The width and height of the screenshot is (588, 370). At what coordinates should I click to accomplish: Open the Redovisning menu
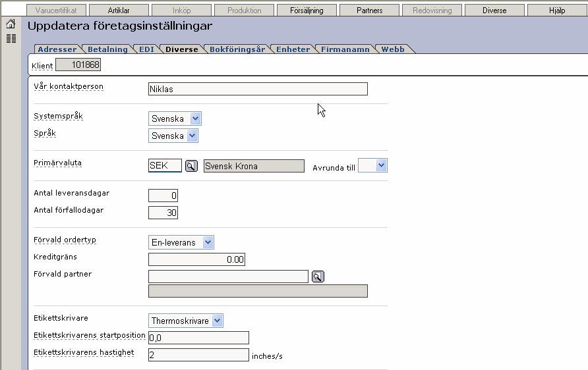(432, 11)
